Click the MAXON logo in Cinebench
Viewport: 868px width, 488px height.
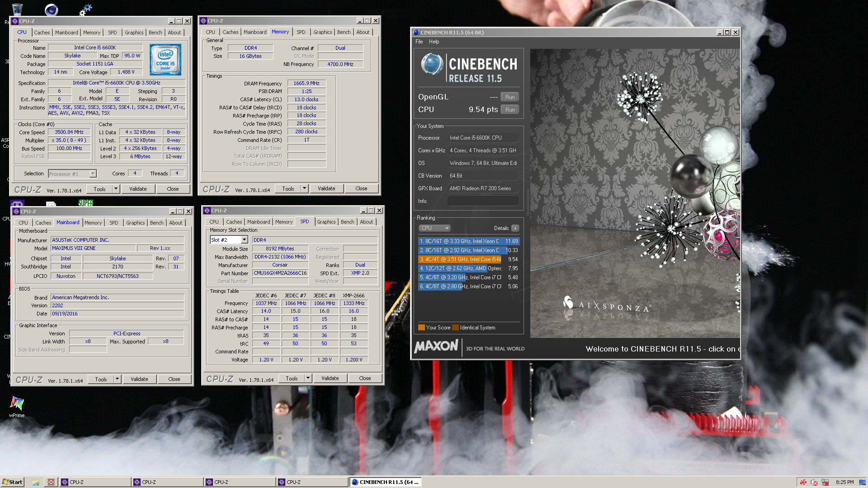click(x=436, y=347)
